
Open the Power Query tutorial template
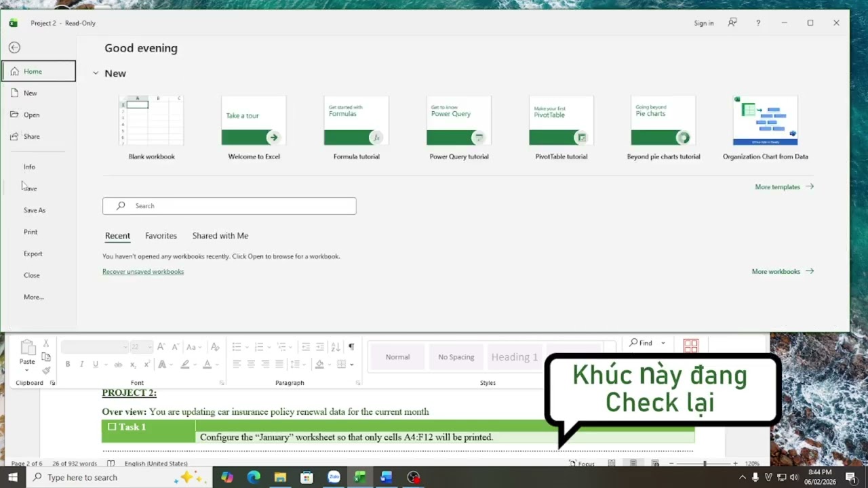(458, 127)
